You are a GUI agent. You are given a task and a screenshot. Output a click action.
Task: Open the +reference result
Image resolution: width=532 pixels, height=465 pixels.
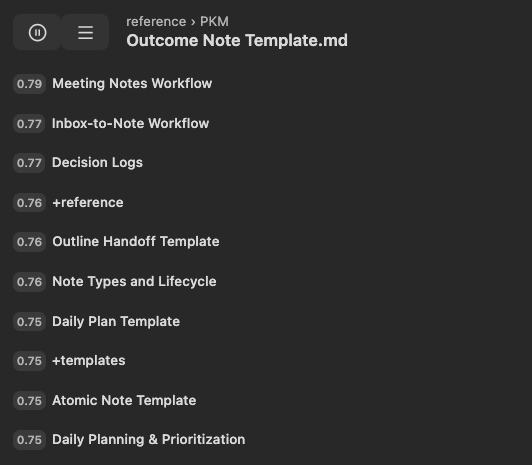88,202
